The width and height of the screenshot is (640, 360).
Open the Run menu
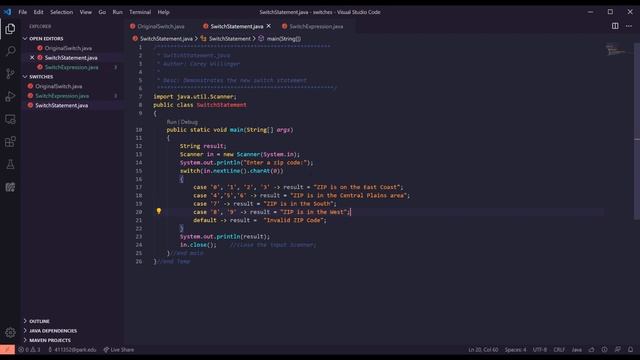click(x=118, y=12)
